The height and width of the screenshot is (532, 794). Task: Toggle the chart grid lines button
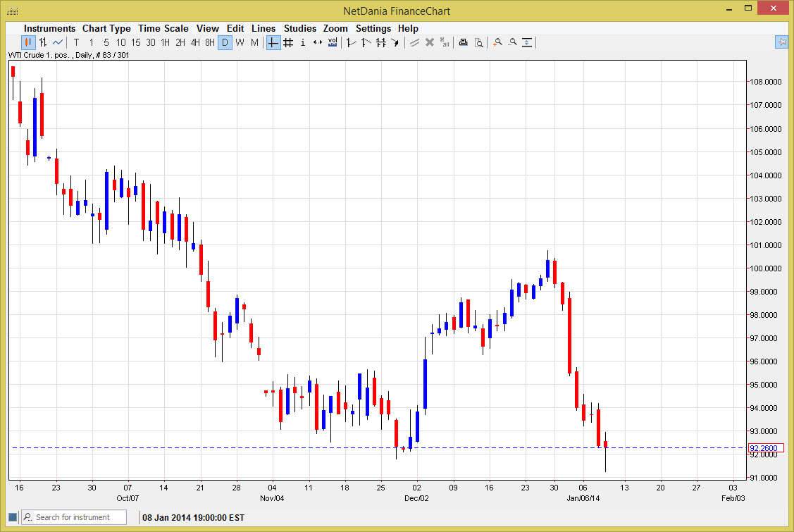point(288,42)
